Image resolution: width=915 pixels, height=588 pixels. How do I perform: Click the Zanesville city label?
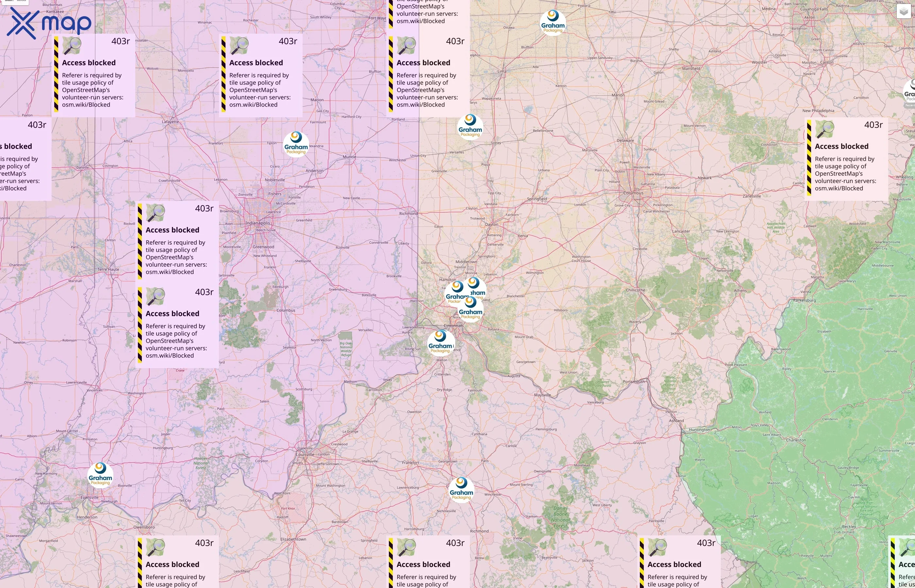coord(752,196)
